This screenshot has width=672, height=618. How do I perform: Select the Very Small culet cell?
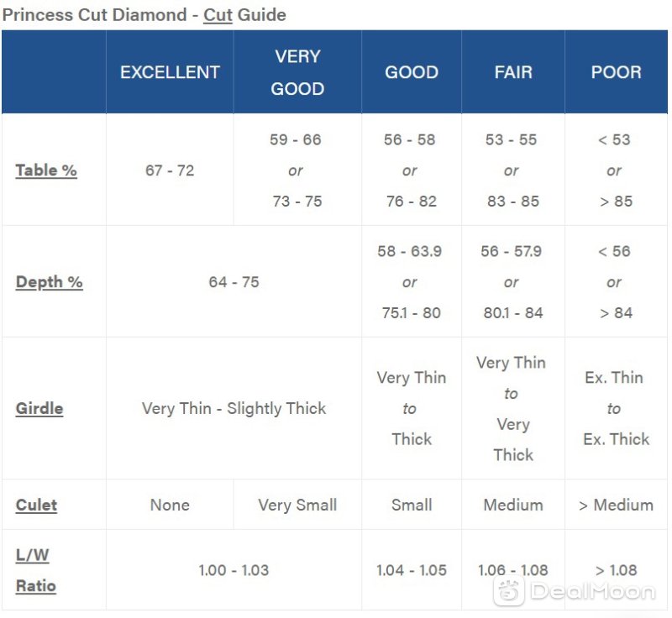click(x=297, y=505)
